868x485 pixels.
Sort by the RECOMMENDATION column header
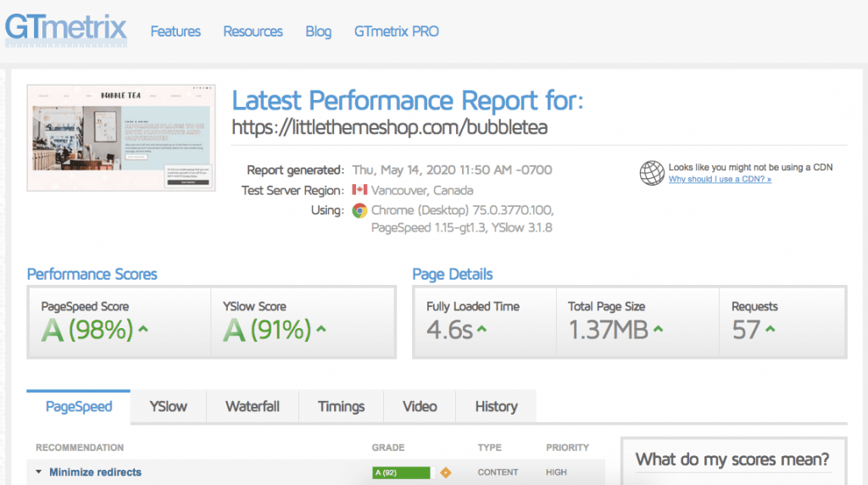[x=80, y=448]
